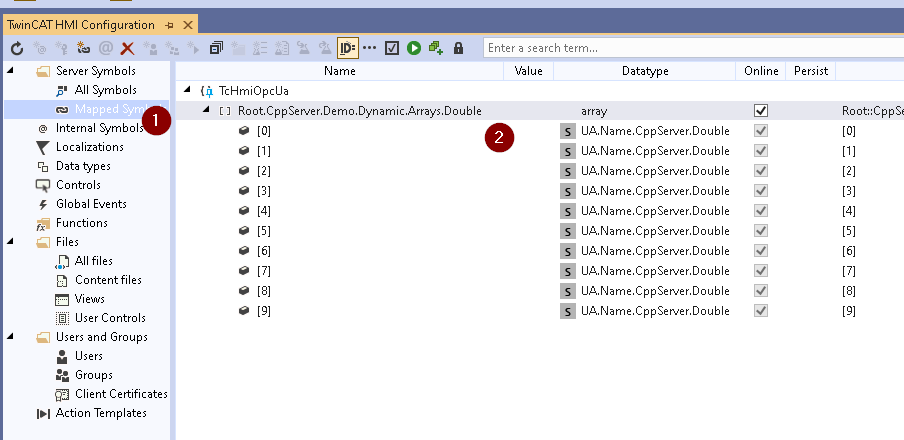Click the Value column header
Viewport: 904px width, 440px height.
click(x=529, y=71)
